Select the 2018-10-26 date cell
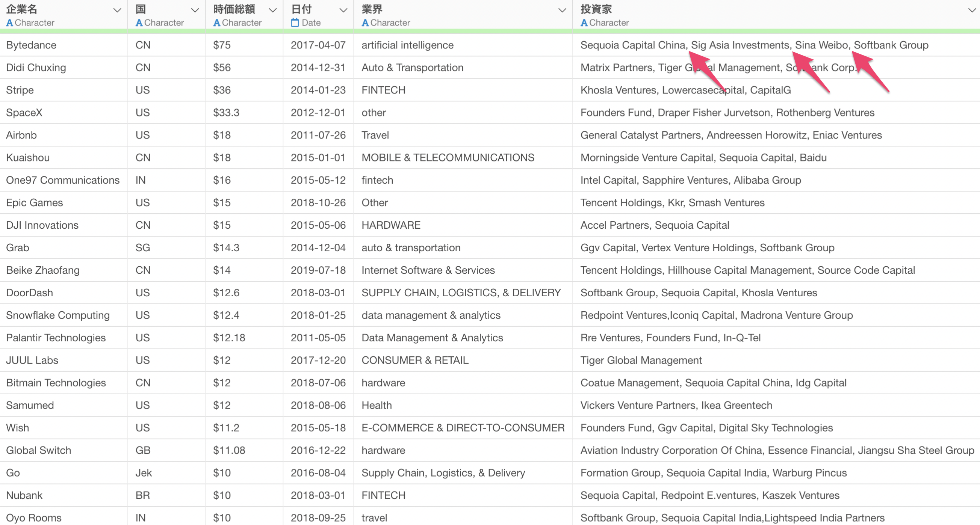Image resolution: width=980 pixels, height=525 pixels. tap(318, 203)
